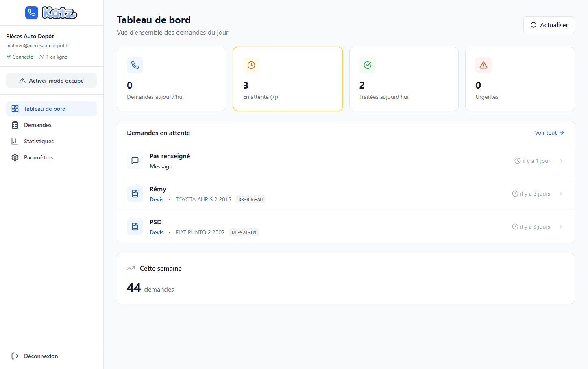Click the Katz phone logo icon
Image resolution: width=588 pixels, height=369 pixels.
[32, 13]
